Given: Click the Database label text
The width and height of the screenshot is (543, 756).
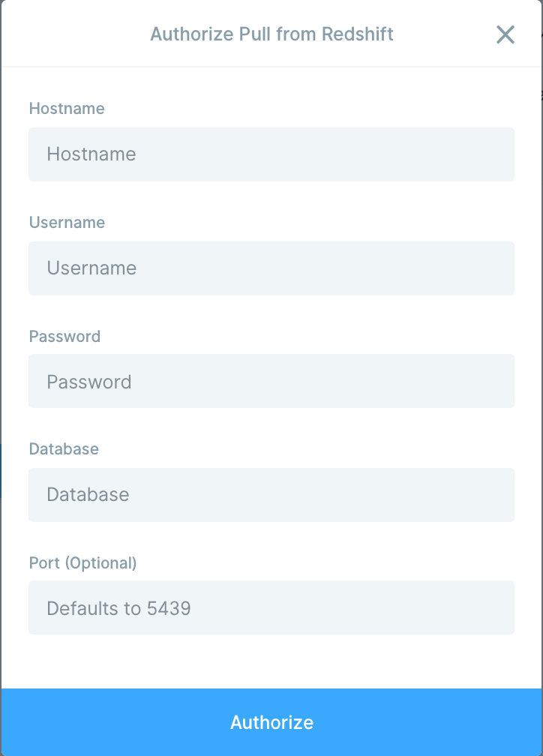Looking at the screenshot, I should [x=64, y=448].
